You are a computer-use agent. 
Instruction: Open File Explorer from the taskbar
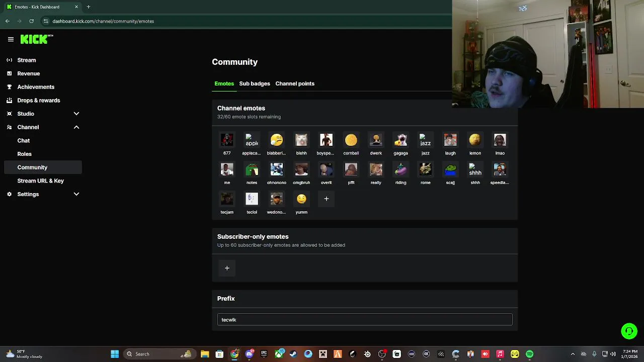[205, 354]
